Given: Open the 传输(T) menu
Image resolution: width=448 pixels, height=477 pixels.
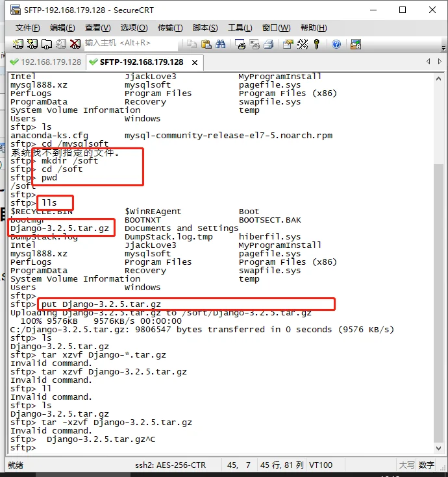Looking at the screenshot, I should click(169, 28).
